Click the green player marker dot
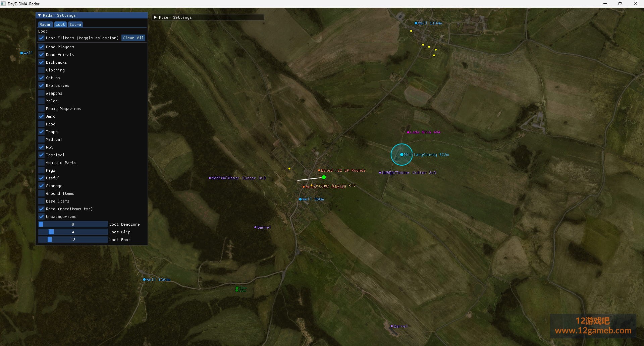The height and width of the screenshot is (346, 644). [324, 177]
